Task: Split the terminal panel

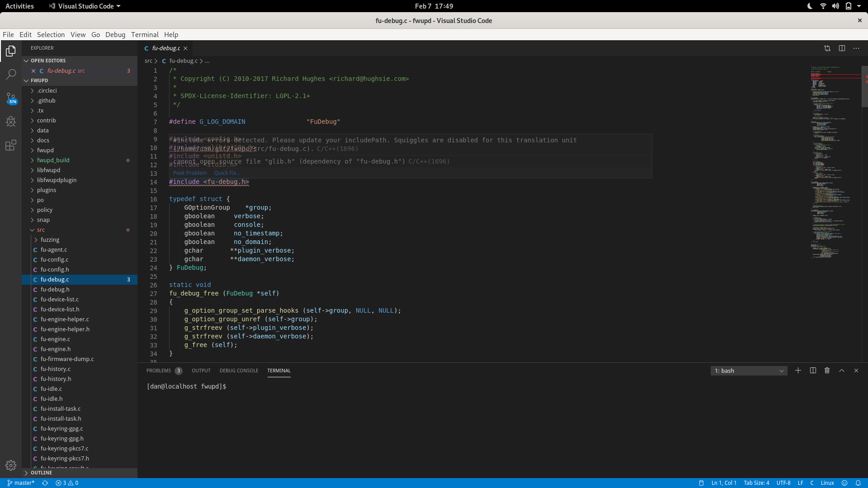Action: click(813, 371)
